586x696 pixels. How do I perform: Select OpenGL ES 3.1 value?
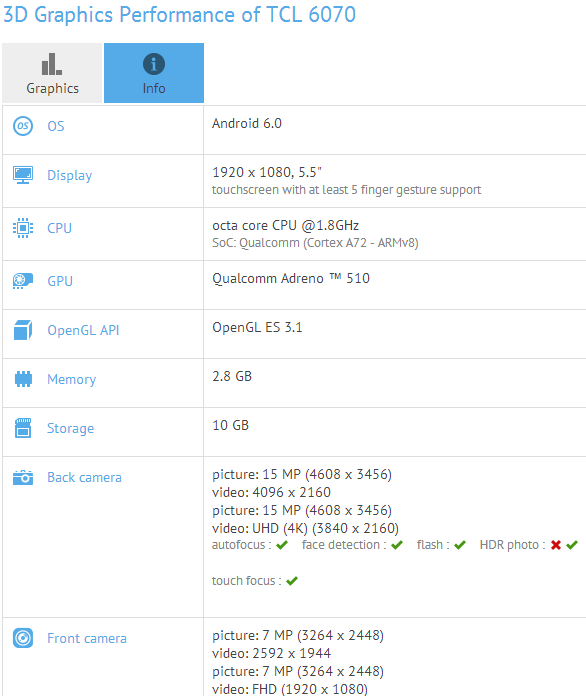click(x=257, y=327)
